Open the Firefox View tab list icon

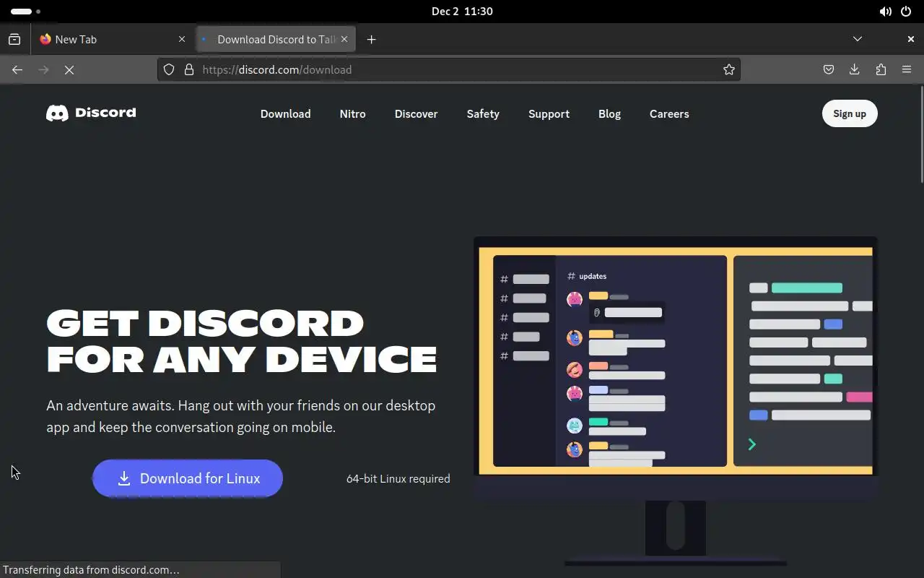(14, 39)
